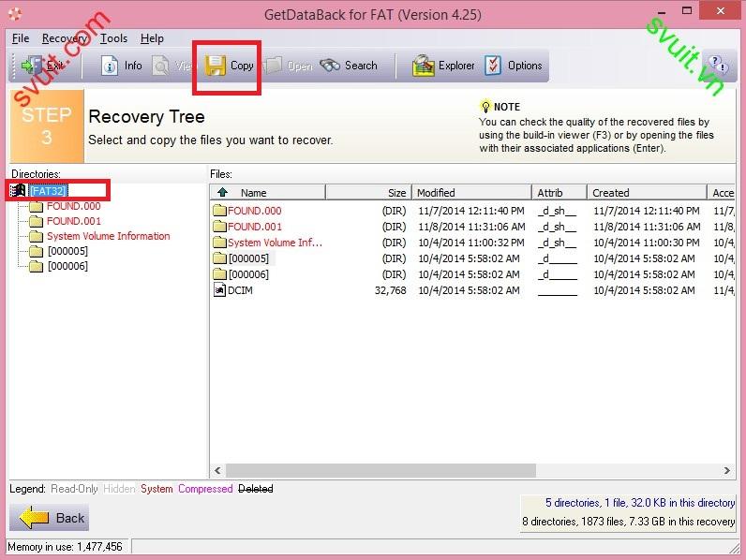The image size is (746, 560).
Task: Minimize the GetDataBack window
Action: coord(662,11)
